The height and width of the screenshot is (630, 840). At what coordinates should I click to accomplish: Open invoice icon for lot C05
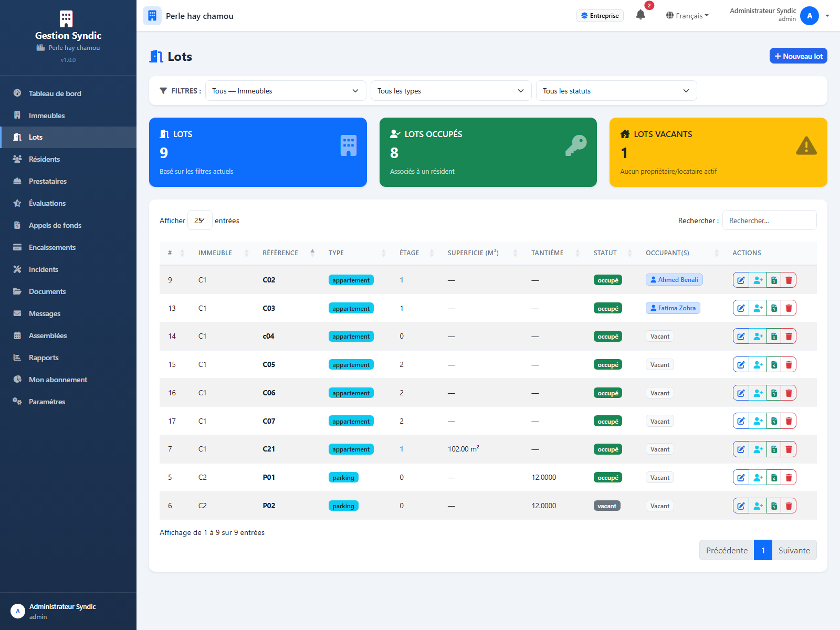coord(774,364)
